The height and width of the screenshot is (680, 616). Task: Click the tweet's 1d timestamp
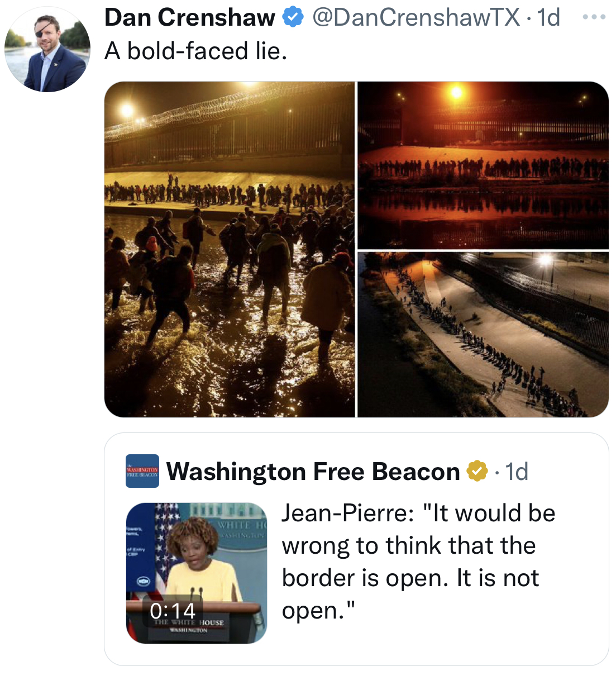tap(548, 17)
